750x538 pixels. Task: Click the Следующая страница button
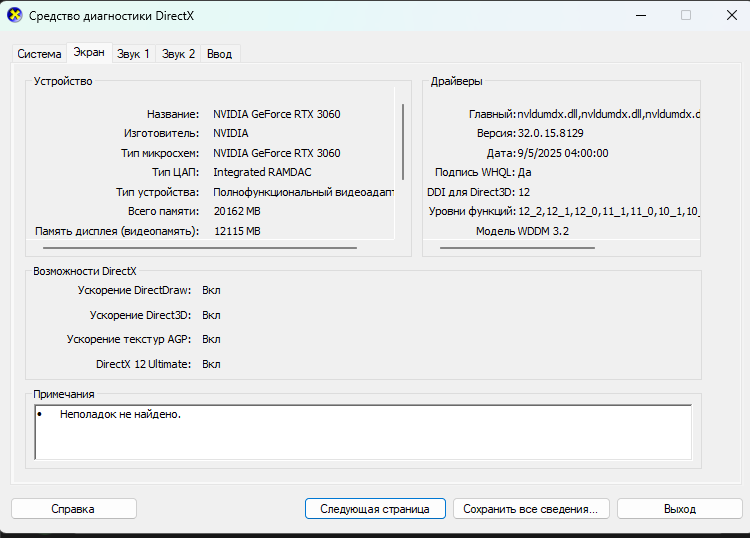pyautogui.click(x=375, y=509)
